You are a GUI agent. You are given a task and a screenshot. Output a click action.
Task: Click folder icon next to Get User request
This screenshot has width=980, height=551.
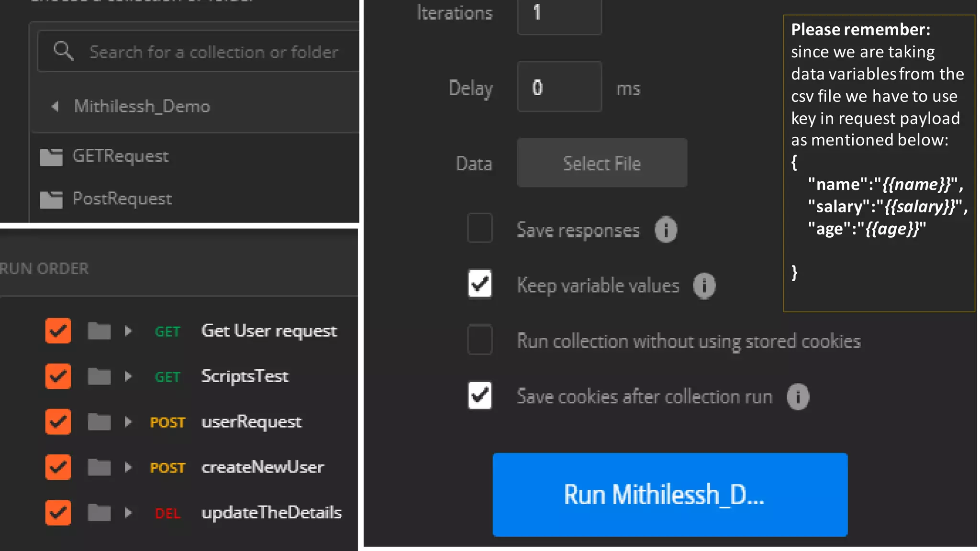(99, 331)
